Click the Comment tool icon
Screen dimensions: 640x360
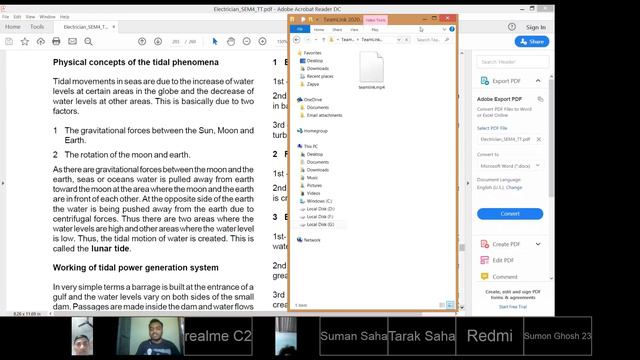click(484, 276)
